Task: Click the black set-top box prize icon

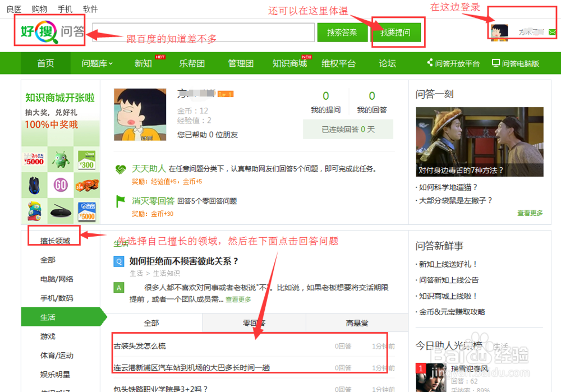Action: [x=61, y=212]
